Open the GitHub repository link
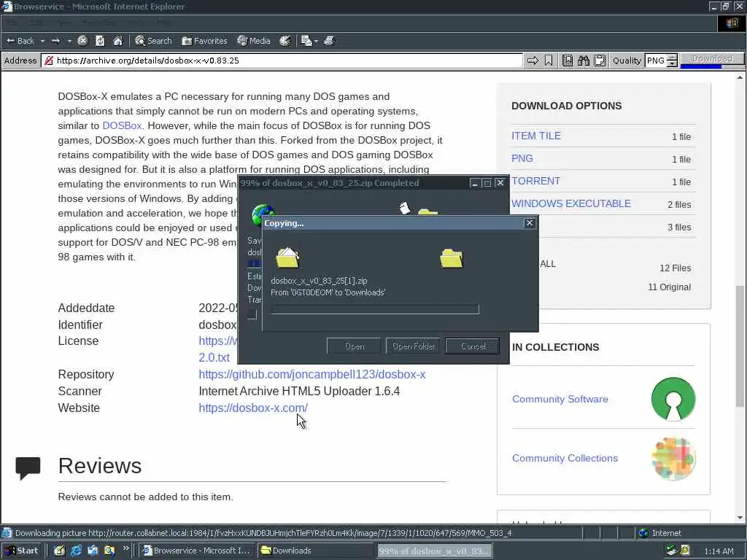The image size is (747, 560). point(312,374)
